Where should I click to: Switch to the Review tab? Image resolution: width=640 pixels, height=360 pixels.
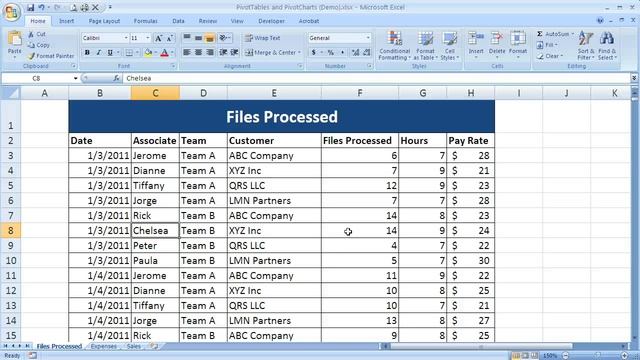208,21
